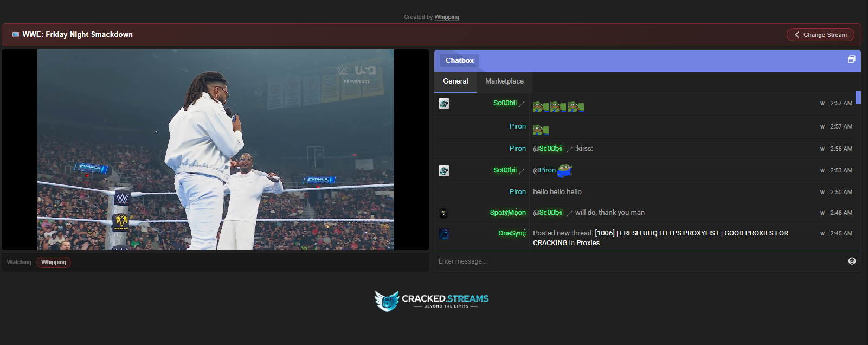Viewport: 868px width, 345px height.
Task: Open Sc00bii avatar on 2:57 AM message
Action: [x=444, y=104]
